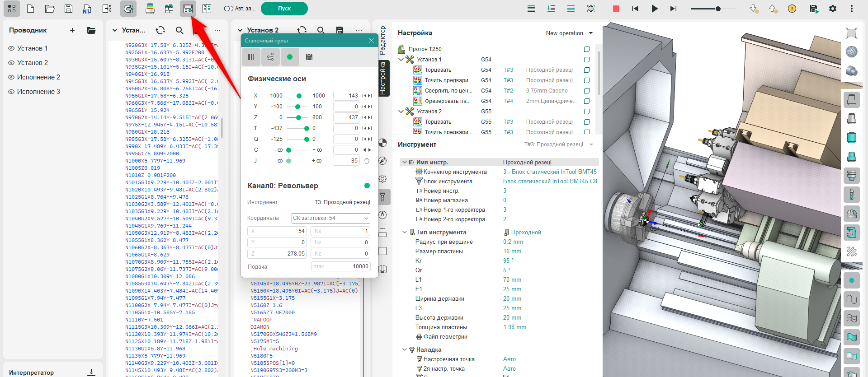
Task: Click the Блок статический InTool BMT45 C8 link
Action: (550, 182)
